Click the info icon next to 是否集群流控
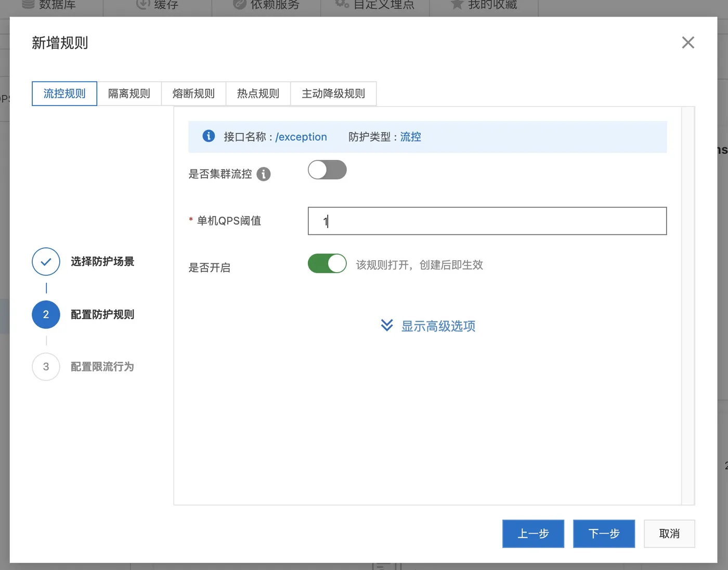Viewport: 728px width, 570px height. 264,174
